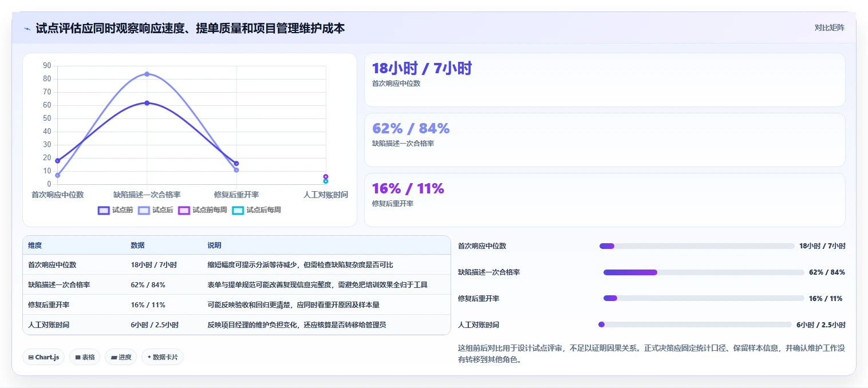Click table cell 6小时 / 2.5小时

155,325
